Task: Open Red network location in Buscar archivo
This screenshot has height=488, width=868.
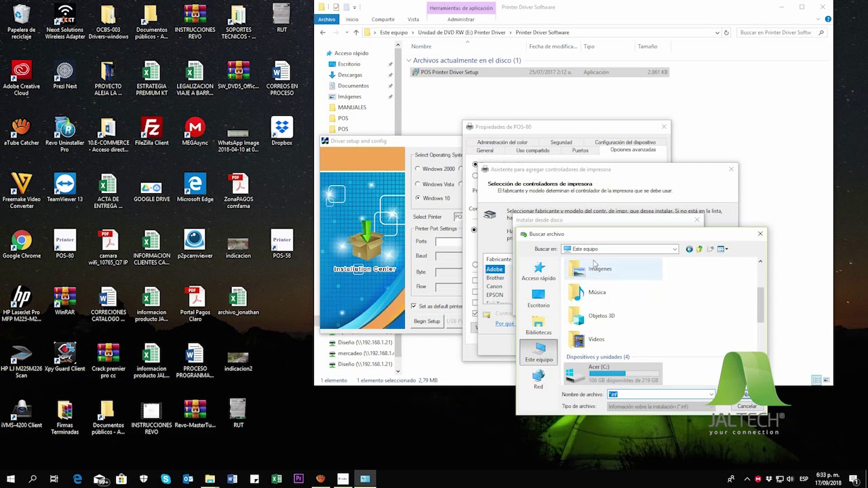Action: coord(538,380)
